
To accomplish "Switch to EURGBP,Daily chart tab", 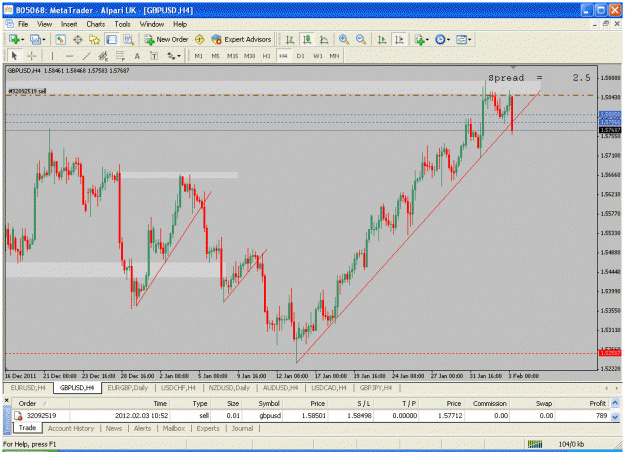I will click(128, 387).
